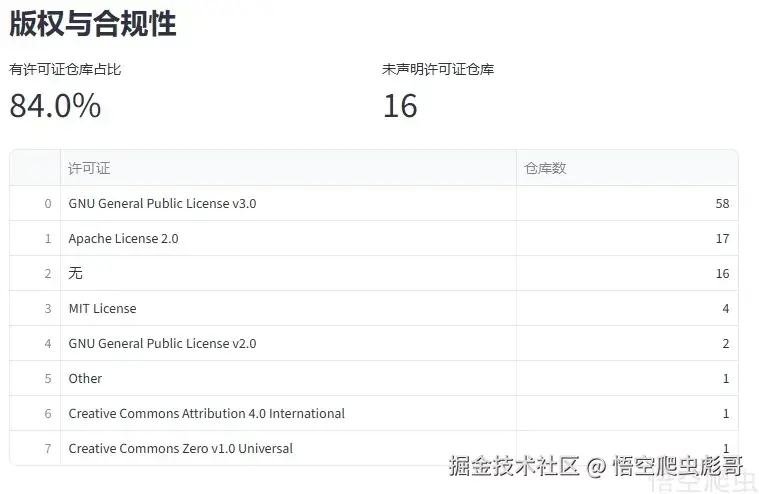The height and width of the screenshot is (494, 759).
Task: Click the 版权与合规性 heading
Action: (92, 24)
